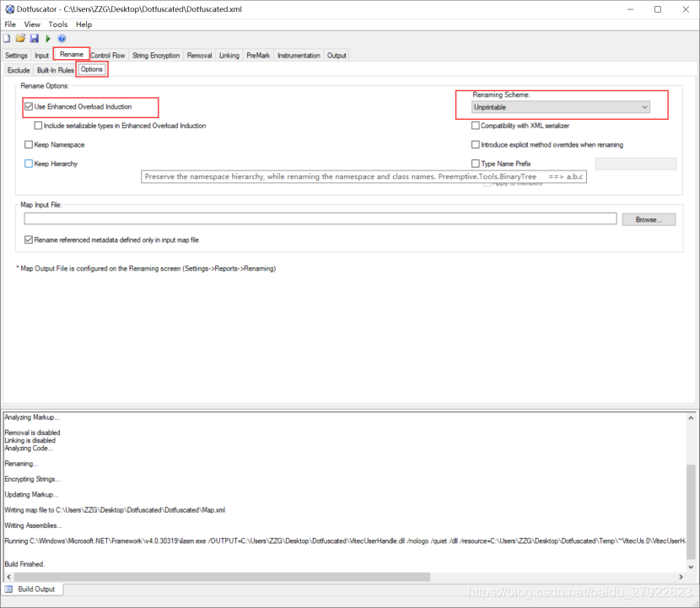Screen dimensions: 700x608
Task: Click the 'Renaming...' output line
Action: point(21,464)
